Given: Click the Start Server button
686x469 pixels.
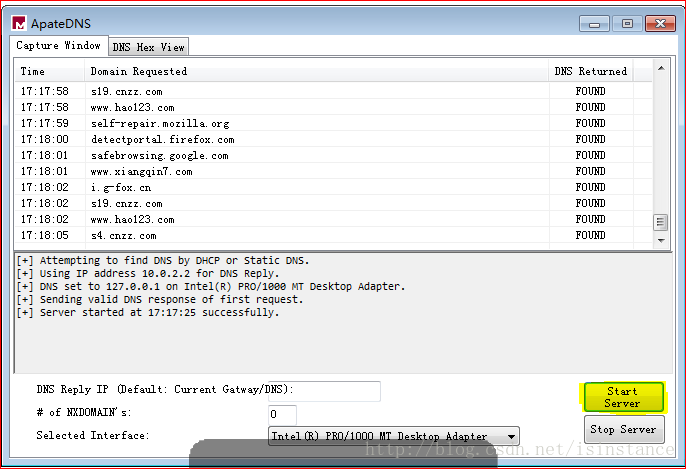Looking at the screenshot, I should [623, 397].
